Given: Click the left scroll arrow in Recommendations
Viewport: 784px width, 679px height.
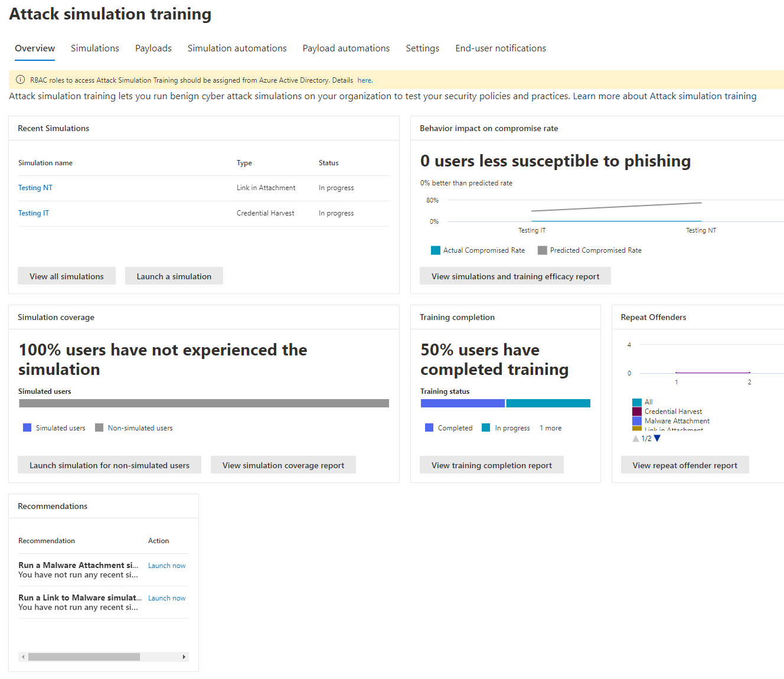Looking at the screenshot, I should (22, 657).
